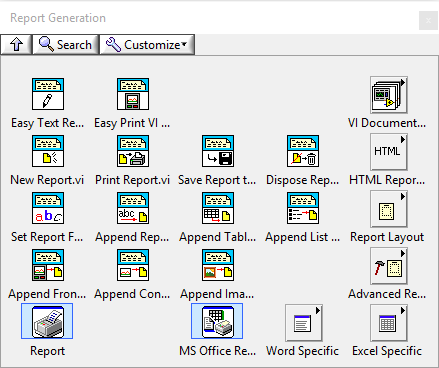
Task: Select the Report Express VI printer icon
Action: click(47, 321)
